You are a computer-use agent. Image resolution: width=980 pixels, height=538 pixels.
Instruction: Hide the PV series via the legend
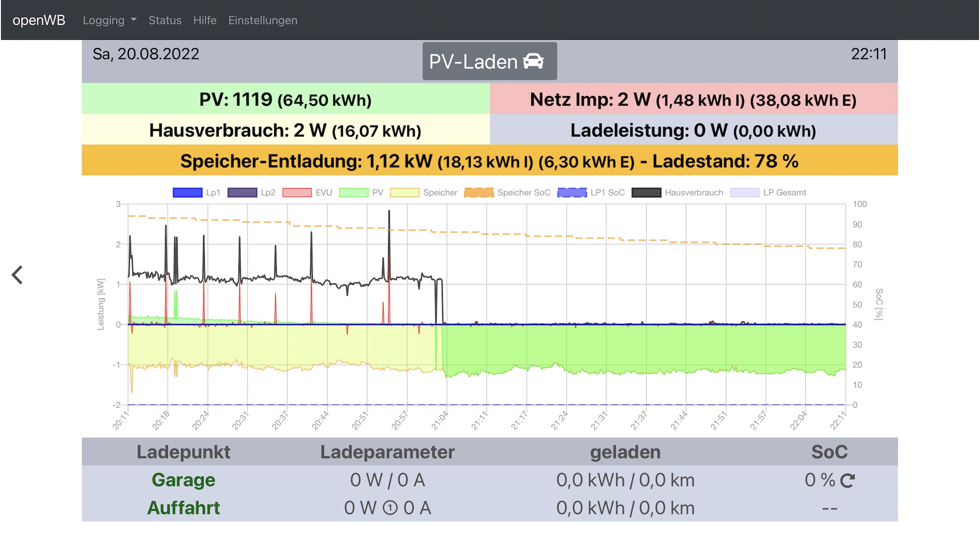pyautogui.click(x=353, y=193)
